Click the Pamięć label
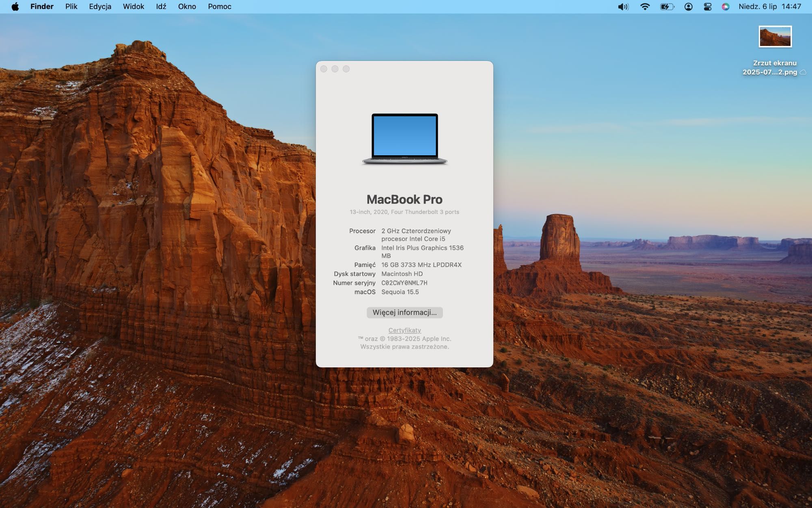This screenshot has width=812, height=508. (365, 265)
